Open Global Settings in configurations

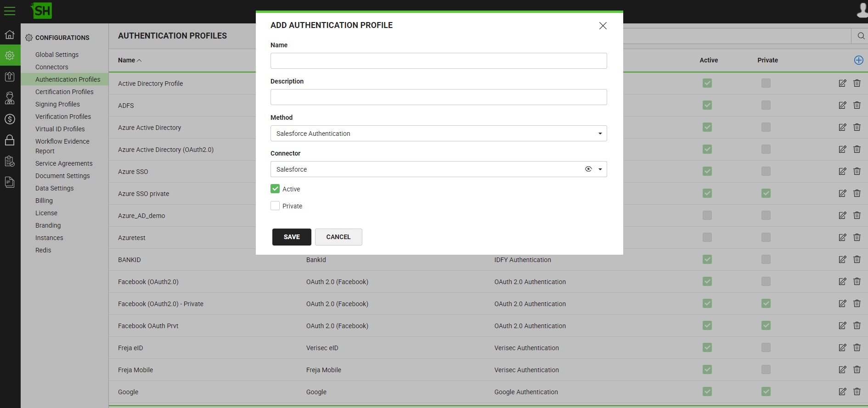click(57, 55)
